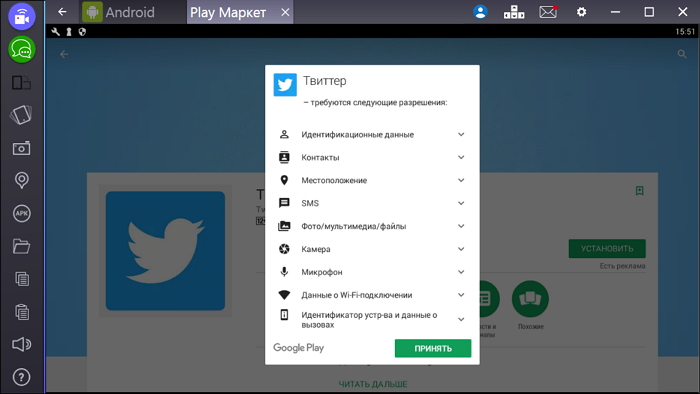This screenshot has height=394, width=700.
Task: Open the user account icon
Action: 480,12
